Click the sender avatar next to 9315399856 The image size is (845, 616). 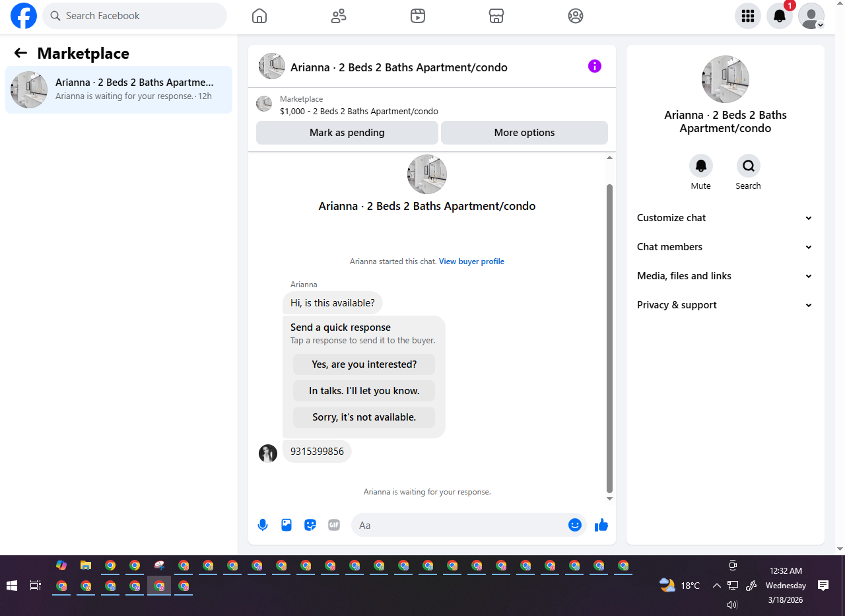[268, 454]
